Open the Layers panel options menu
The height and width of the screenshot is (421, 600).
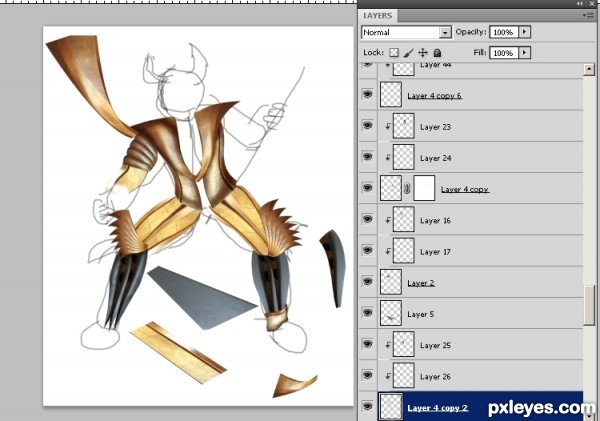point(590,15)
